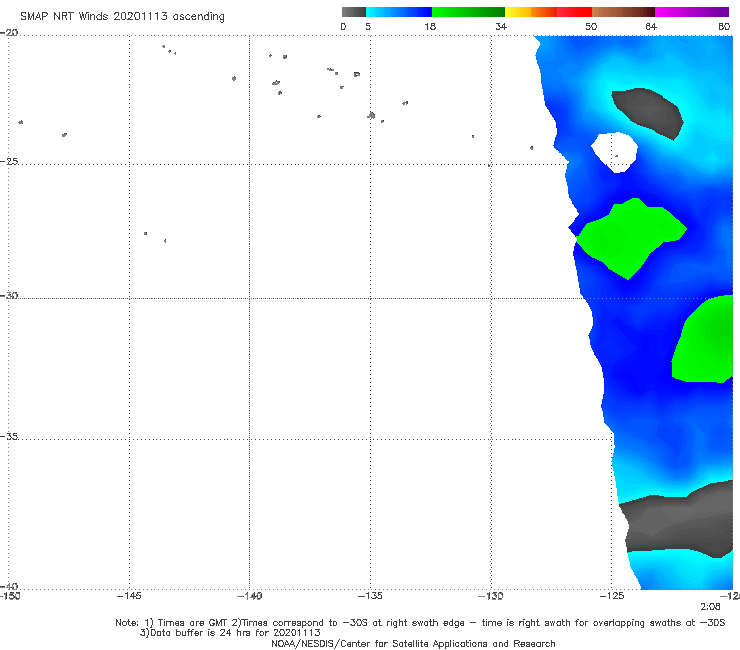Click the longitude label '-130'
Image resolution: width=740 pixels, height=650 pixels.
(491, 596)
